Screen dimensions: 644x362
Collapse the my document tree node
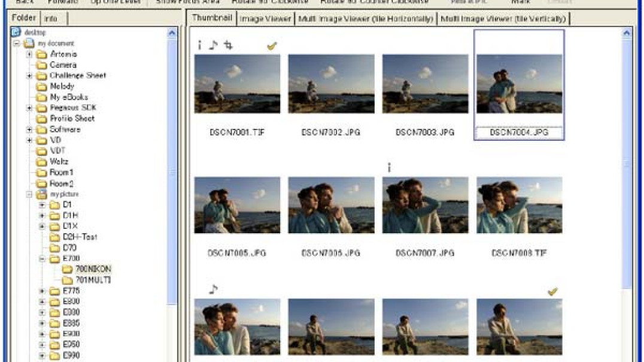click(16, 43)
